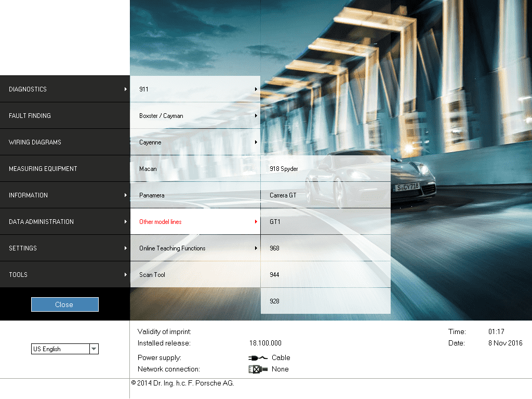Click the network connection status icon
This screenshot has height=399, width=532.
(x=258, y=369)
